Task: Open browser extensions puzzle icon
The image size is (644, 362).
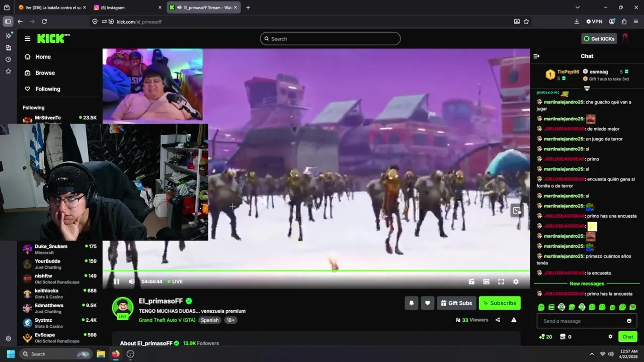Action: coord(624,22)
